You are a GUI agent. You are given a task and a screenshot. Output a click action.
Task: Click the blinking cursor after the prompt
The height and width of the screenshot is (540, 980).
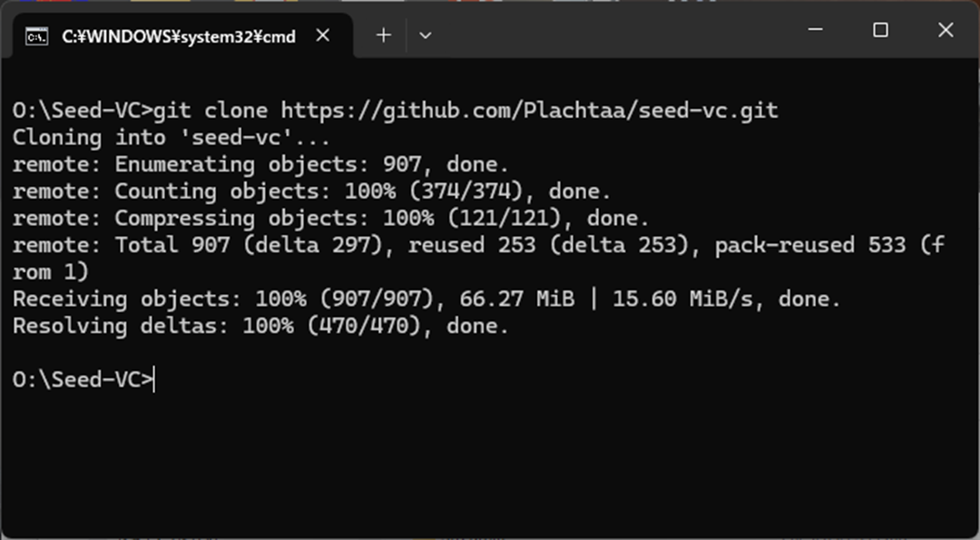tap(154, 379)
